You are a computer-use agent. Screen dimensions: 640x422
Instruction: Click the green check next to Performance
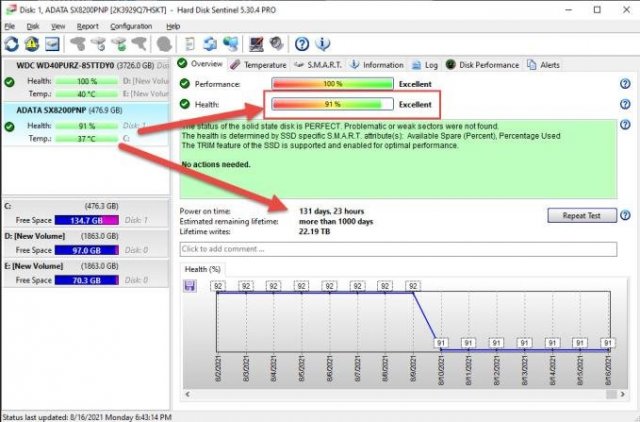pyautogui.click(x=185, y=84)
